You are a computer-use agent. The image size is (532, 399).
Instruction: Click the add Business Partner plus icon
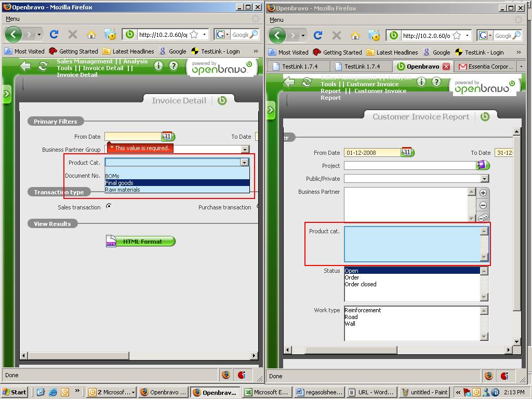click(x=483, y=193)
